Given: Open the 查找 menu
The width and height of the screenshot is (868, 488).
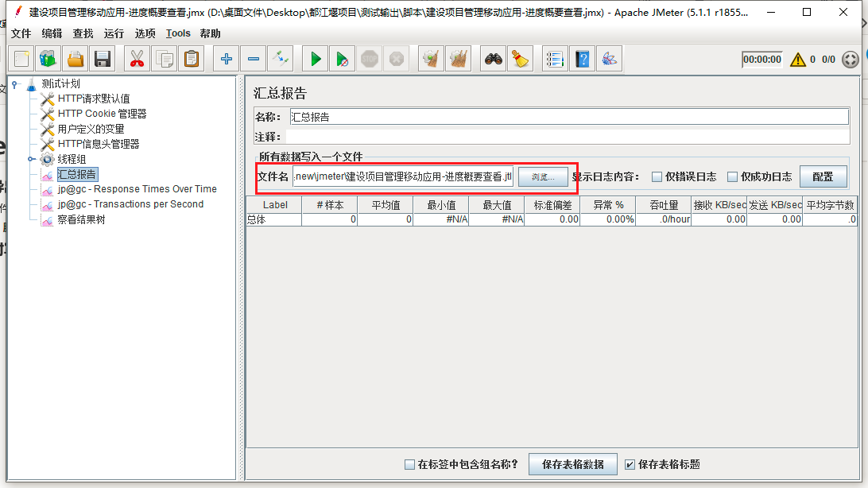Looking at the screenshot, I should 83,33.
